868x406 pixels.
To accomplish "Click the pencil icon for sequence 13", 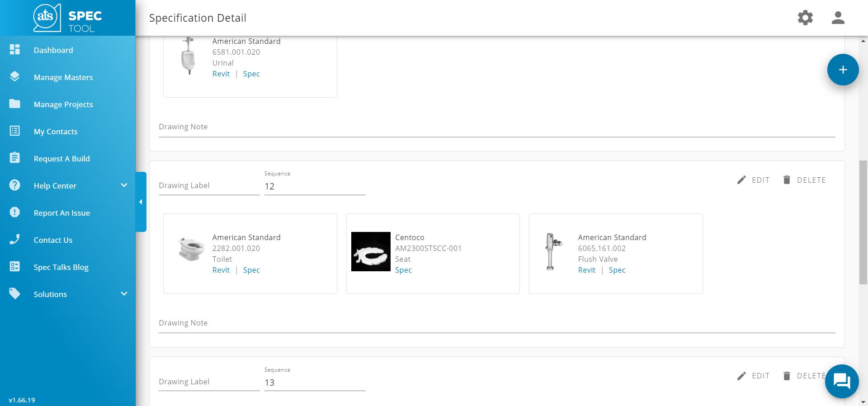I will pos(741,376).
